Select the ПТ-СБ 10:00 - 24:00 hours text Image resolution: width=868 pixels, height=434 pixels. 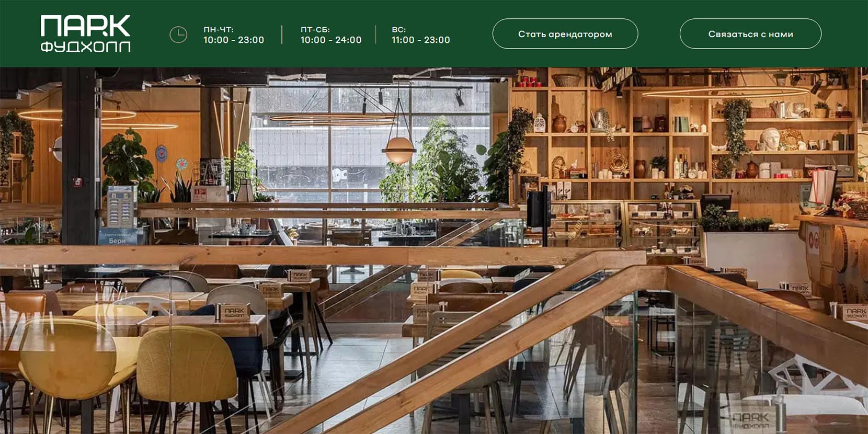pyautogui.click(x=331, y=35)
